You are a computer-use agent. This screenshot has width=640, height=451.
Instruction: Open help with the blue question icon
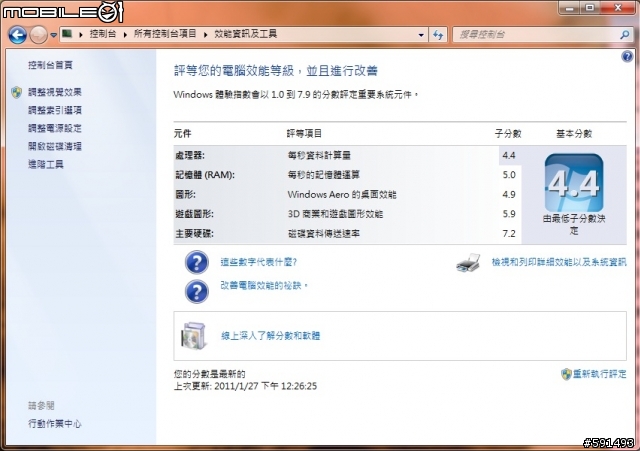[627, 56]
